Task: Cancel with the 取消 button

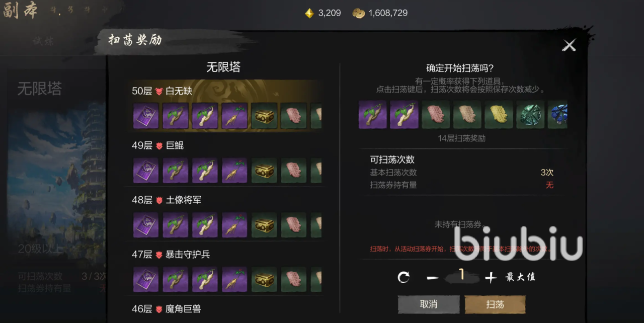Action: [x=429, y=304]
